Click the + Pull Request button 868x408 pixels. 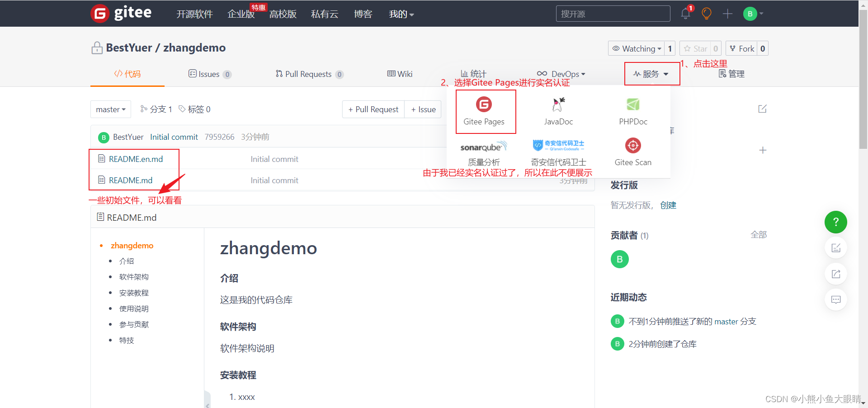(x=373, y=109)
